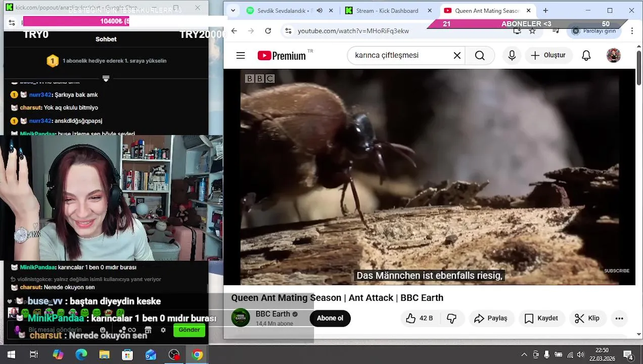This screenshot has height=364, width=643.
Task: Open Kick chat points infinity icon
Action: [x=132, y=330]
